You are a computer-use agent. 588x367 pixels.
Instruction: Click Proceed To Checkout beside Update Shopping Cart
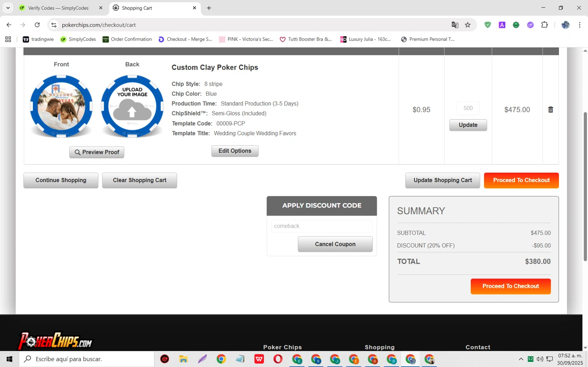click(521, 181)
